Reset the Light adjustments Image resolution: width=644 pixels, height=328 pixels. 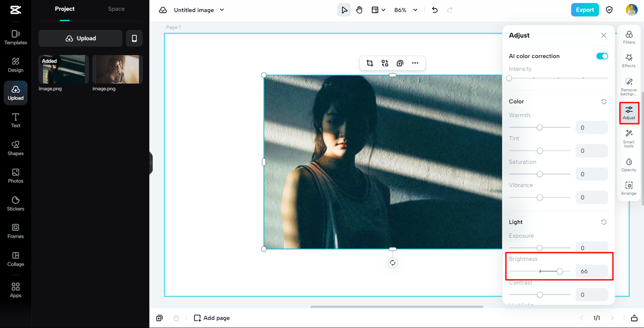point(603,222)
